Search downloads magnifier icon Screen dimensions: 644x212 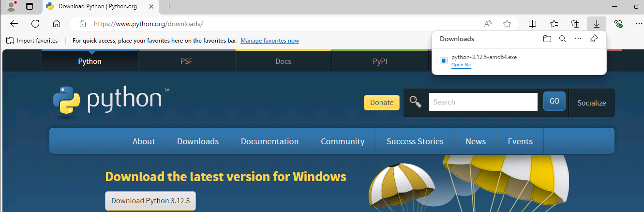pyautogui.click(x=562, y=39)
